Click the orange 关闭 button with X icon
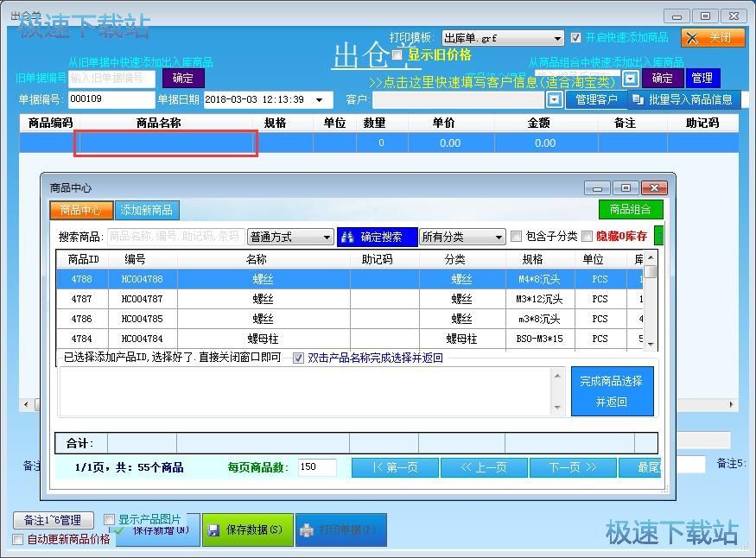This screenshot has width=756, height=558. pyautogui.click(x=712, y=38)
